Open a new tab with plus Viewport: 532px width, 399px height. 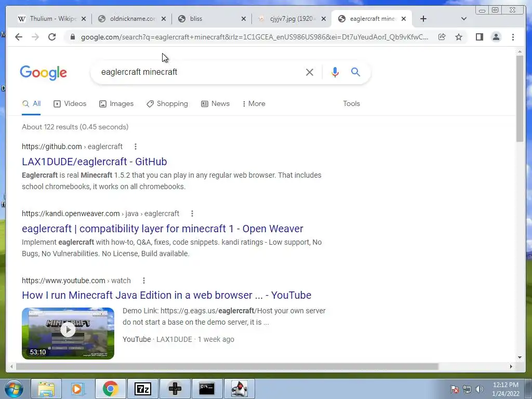(x=423, y=19)
